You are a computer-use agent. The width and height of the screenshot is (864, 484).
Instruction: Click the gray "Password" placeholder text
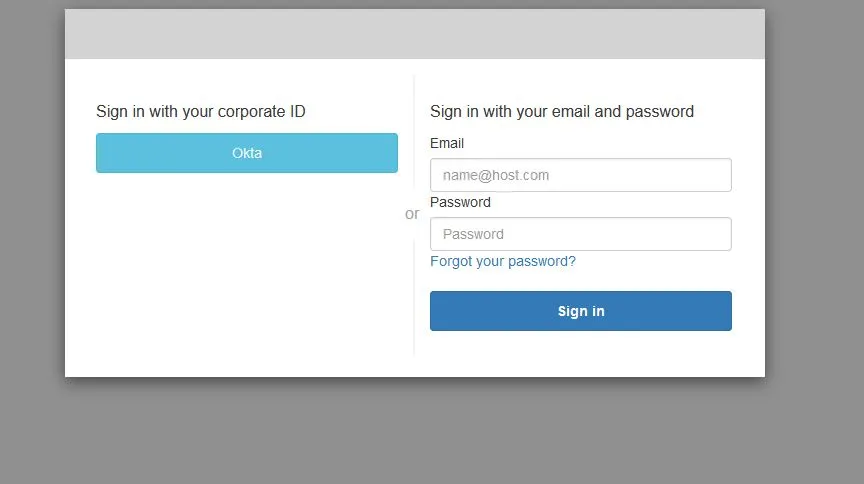(473, 234)
